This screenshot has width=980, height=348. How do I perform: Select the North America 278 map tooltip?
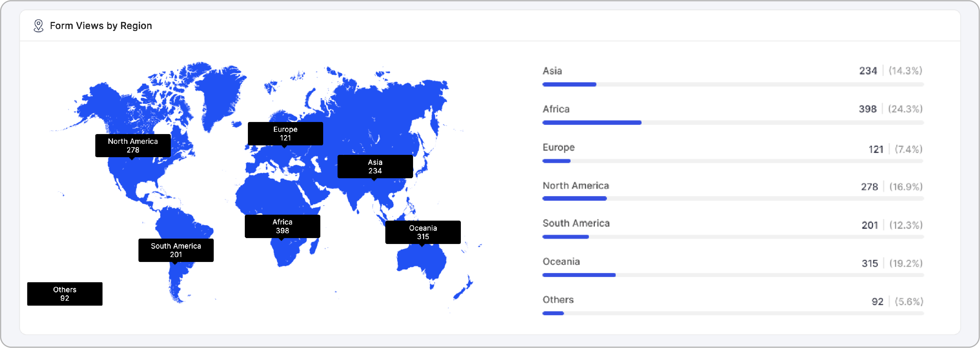(133, 145)
